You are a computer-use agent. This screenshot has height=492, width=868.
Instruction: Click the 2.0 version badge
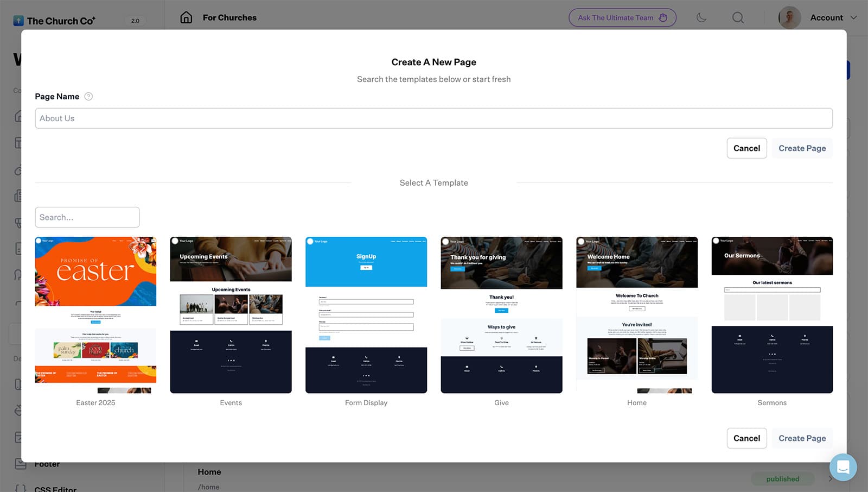[x=135, y=21]
